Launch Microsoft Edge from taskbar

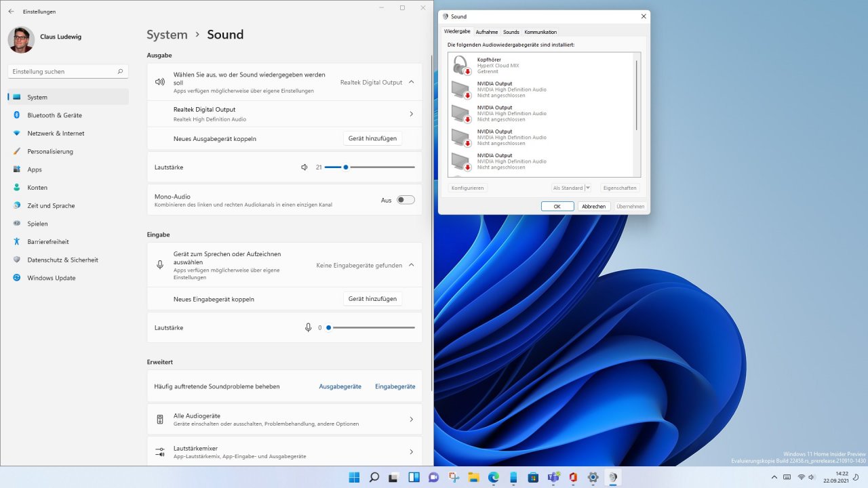click(x=494, y=477)
